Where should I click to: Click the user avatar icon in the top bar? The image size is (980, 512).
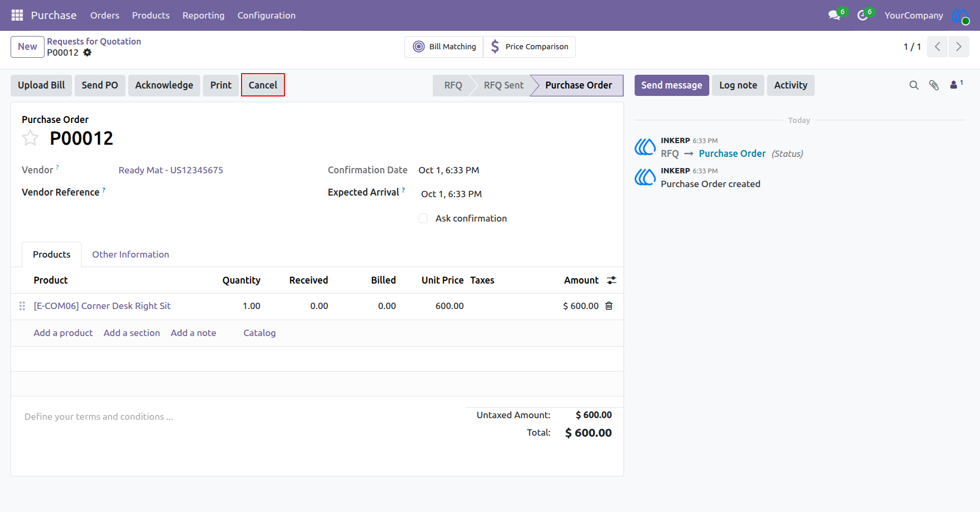coord(960,15)
